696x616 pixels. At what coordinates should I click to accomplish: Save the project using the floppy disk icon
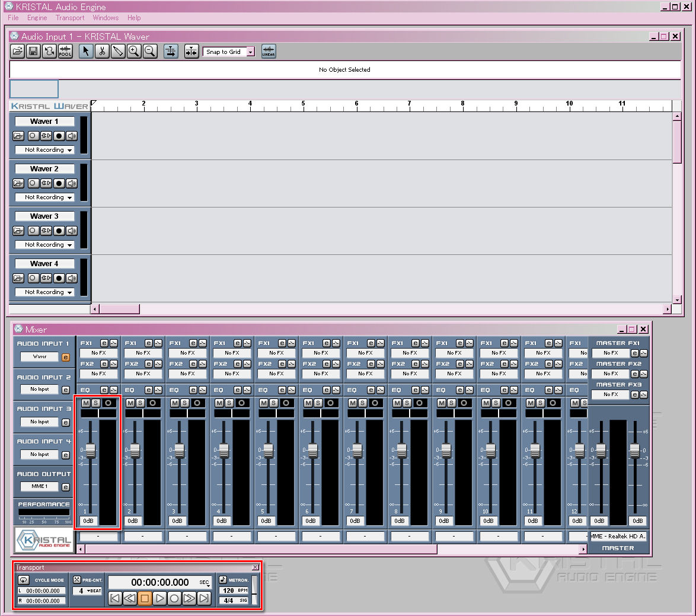pyautogui.click(x=33, y=52)
